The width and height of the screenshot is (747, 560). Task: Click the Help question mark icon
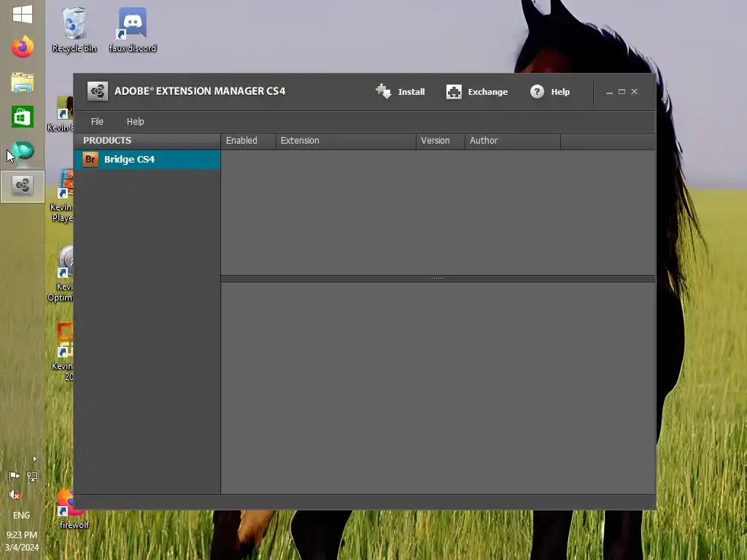[537, 91]
